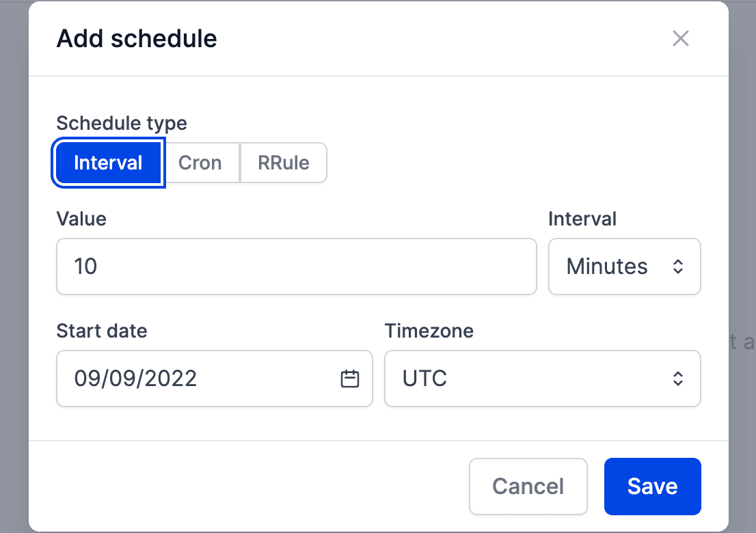Viewport: 756px width, 533px height.
Task: Save the new schedule
Action: pyautogui.click(x=652, y=486)
